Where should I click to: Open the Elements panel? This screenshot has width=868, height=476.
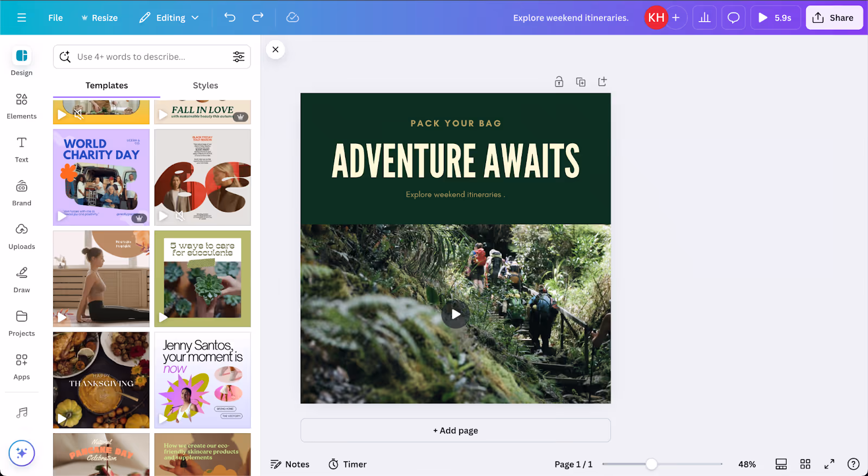coord(22,106)
